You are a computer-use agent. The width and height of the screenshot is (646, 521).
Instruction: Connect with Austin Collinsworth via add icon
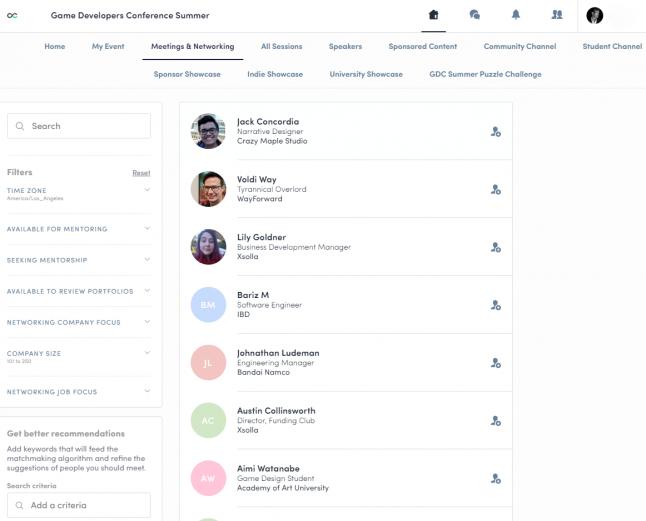(495, 421)
